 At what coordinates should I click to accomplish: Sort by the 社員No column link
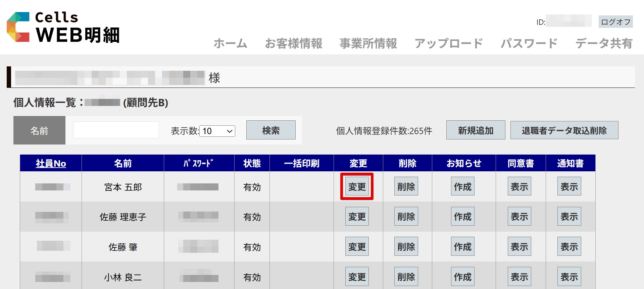tap(51, 163)
